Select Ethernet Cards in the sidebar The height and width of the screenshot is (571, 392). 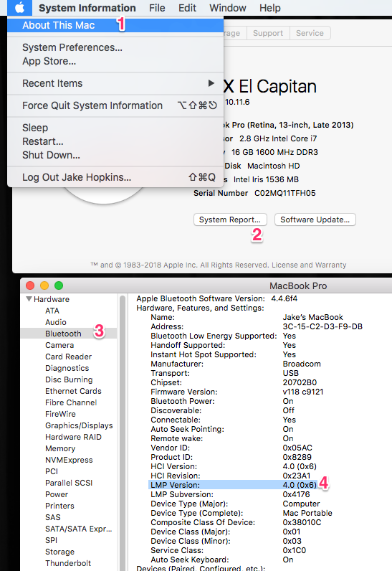click(73, 391)
